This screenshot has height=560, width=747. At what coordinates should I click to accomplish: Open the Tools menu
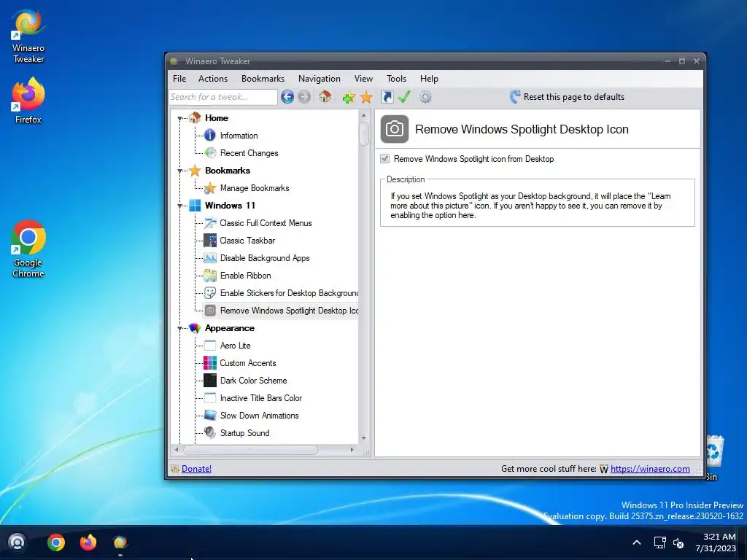tap(396, 79)
